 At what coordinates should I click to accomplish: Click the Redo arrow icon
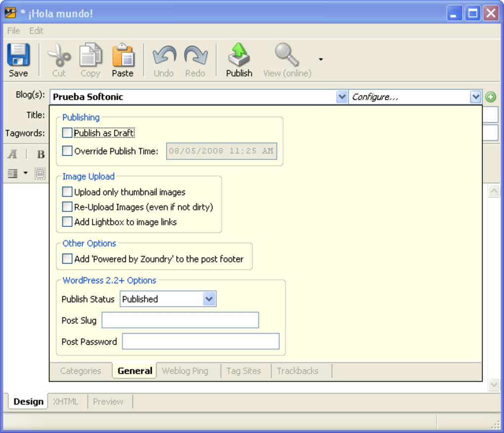(x=195, y=55)
